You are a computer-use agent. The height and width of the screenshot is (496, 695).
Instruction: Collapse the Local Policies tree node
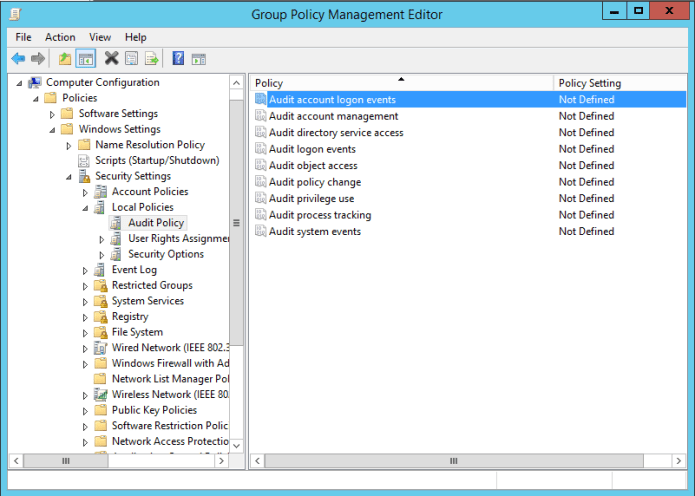(x=85, y=208)
